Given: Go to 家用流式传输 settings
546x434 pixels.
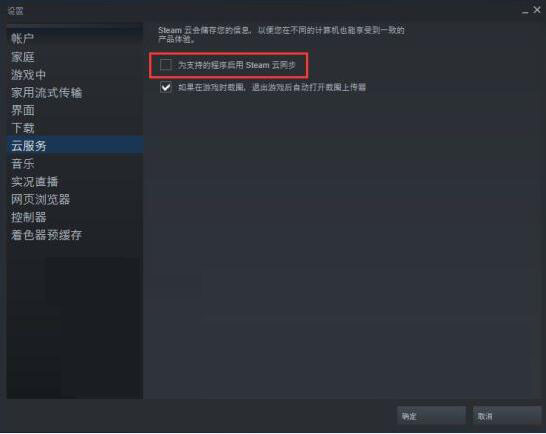Looking at the screenshot, I should click(x=46, y=93).
